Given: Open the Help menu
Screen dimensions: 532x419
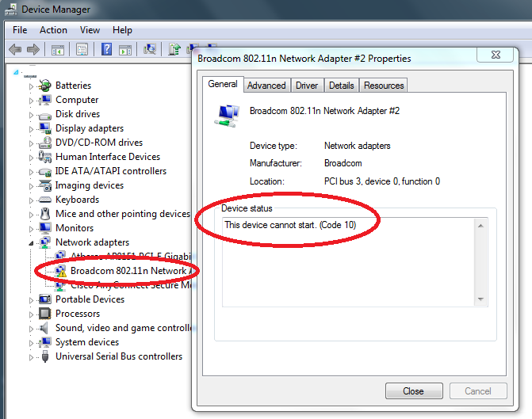Looking at the screenshot, I should [122, 30].
